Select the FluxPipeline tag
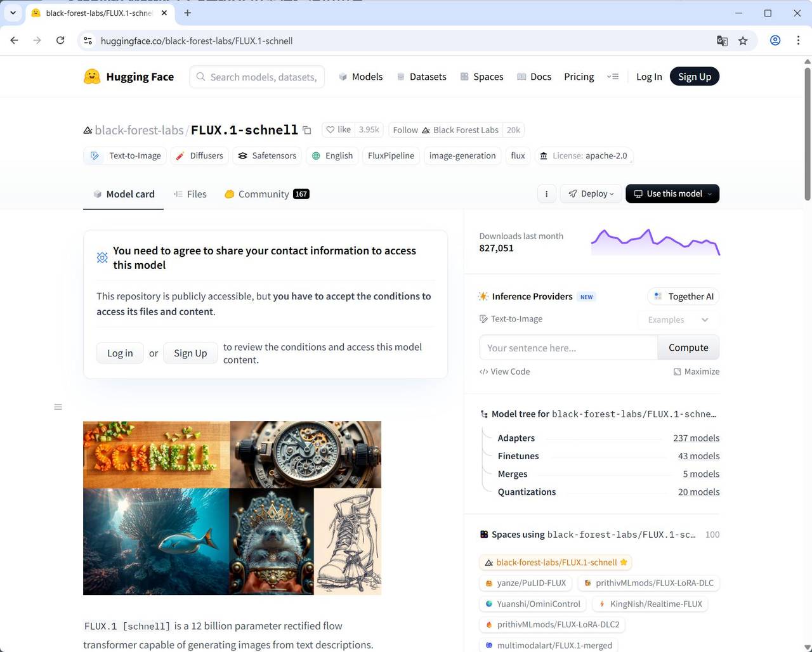812x652 pixels. [x=391, y=156]
